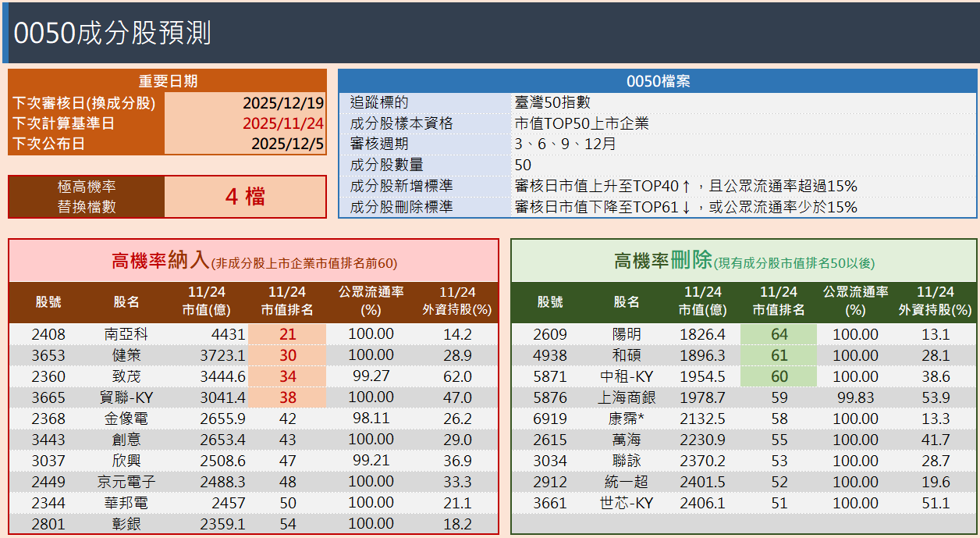
Task: Click the '高機率納入' section header
Action: pos(254,261)
